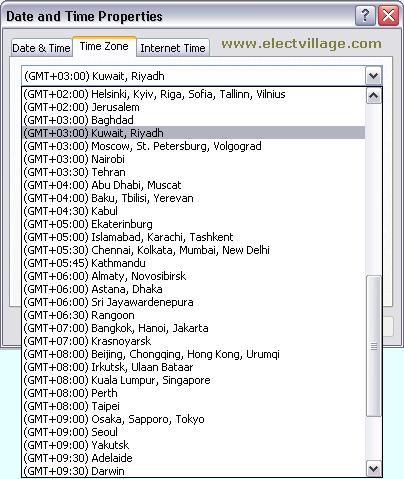The image size is (404, 479).
Task: Click the Help question mark icon
Action: tap(365, 15)
